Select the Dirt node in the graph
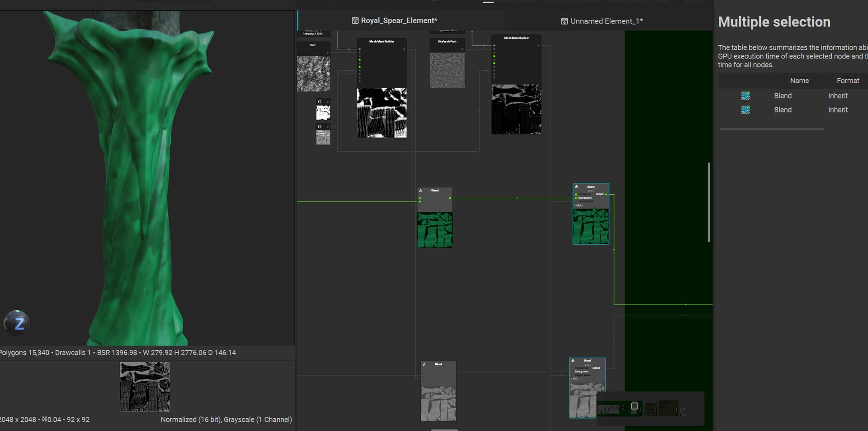 tap(313, 45)
